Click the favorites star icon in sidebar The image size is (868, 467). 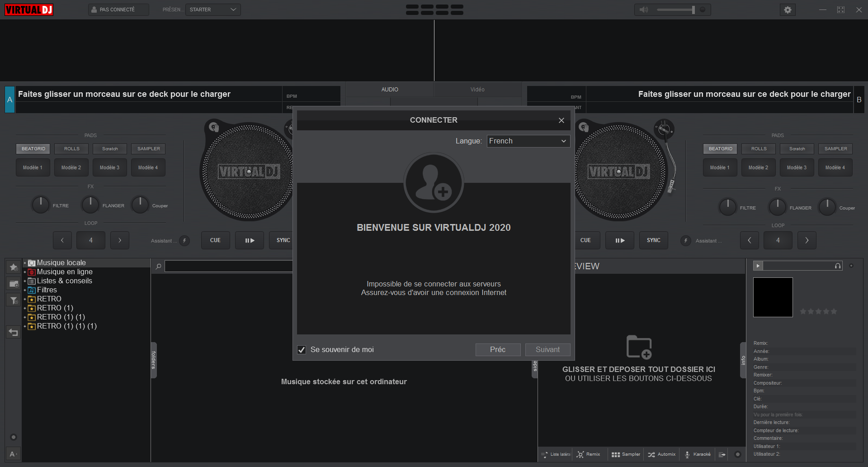(14, 267)
